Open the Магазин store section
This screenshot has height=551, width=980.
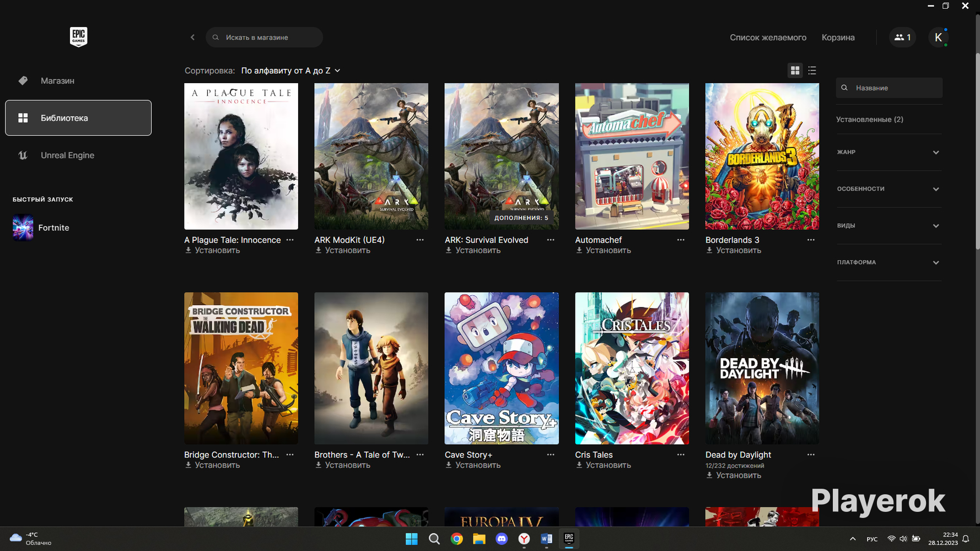pyautogui.click(x=78, y=80)
